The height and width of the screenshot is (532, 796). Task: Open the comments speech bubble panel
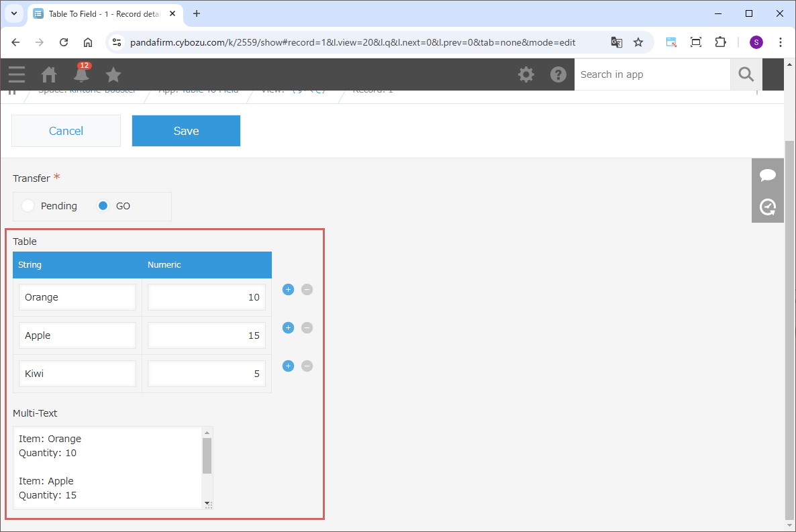pyautogui.click(x=767, y=175)
